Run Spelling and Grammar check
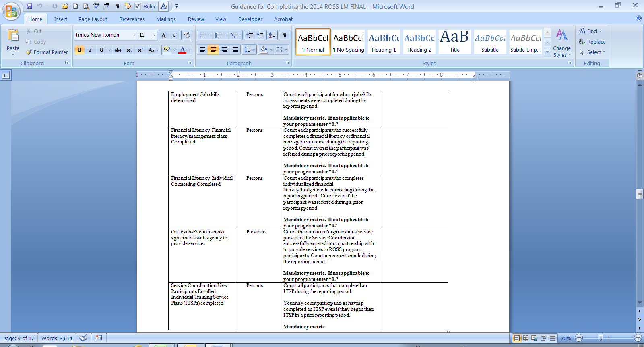The width and height of the screenshot is (644, 347). click(x=96, y=6)
